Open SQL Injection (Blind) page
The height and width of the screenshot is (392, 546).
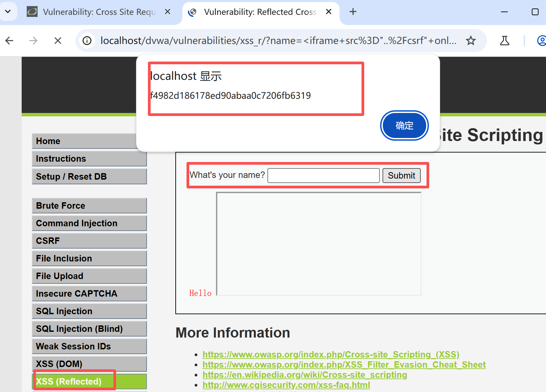[89, 329]
